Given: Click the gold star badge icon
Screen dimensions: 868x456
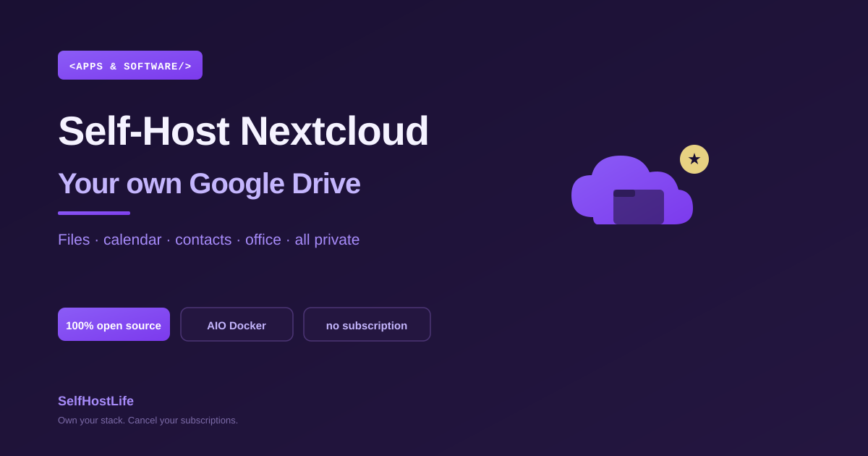Looking at the screenshot, I should tap(694, 159).
